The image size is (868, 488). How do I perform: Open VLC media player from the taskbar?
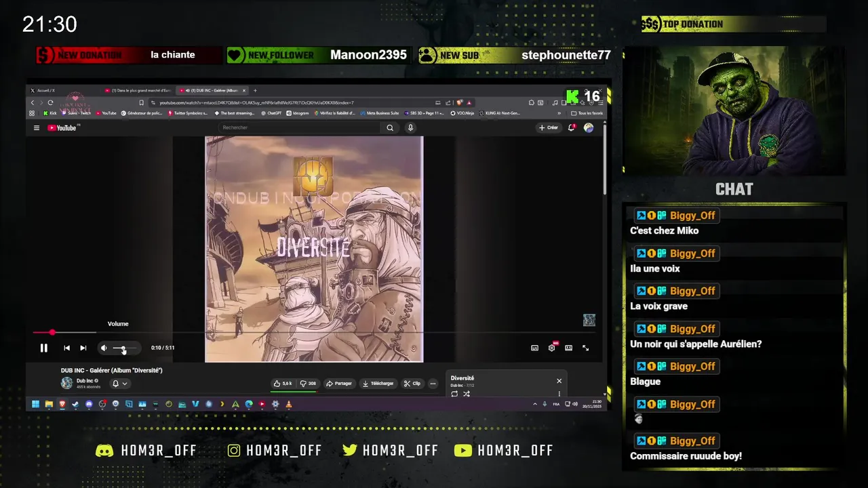[289, 404]
